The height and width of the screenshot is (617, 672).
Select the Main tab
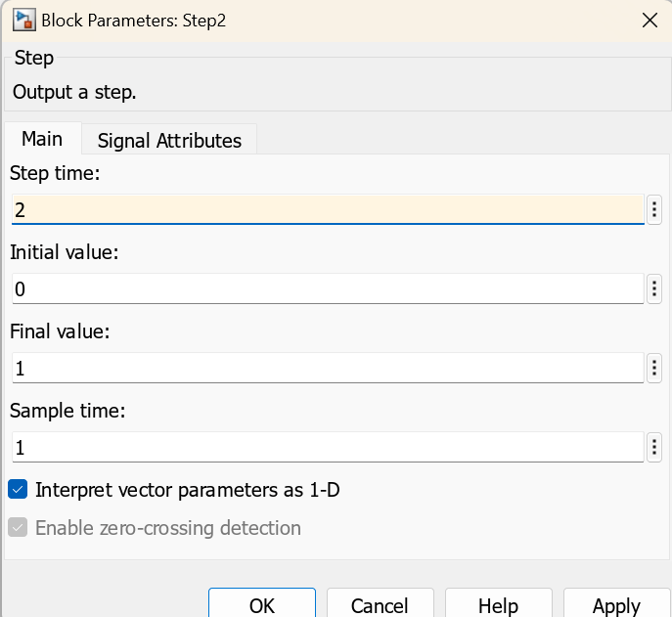tap(42, 139)
